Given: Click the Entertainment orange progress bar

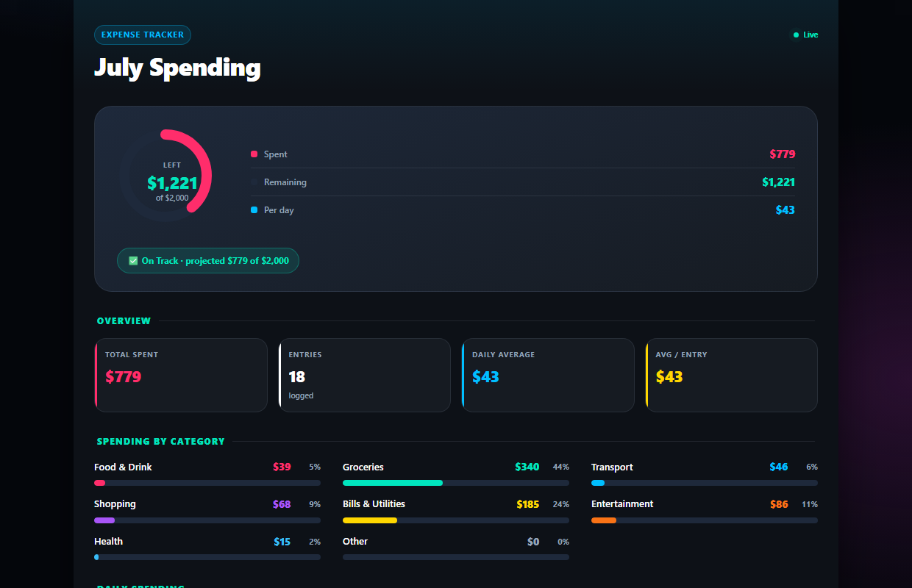Looking at the screenshot, I should click(x=604, y=520).
